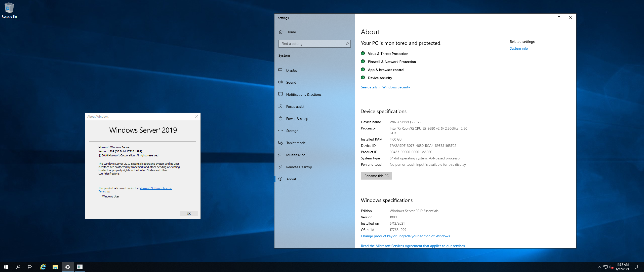Open the Action Center notification icon
Screen dimensions: 644x272
click(x=636, y=267)
